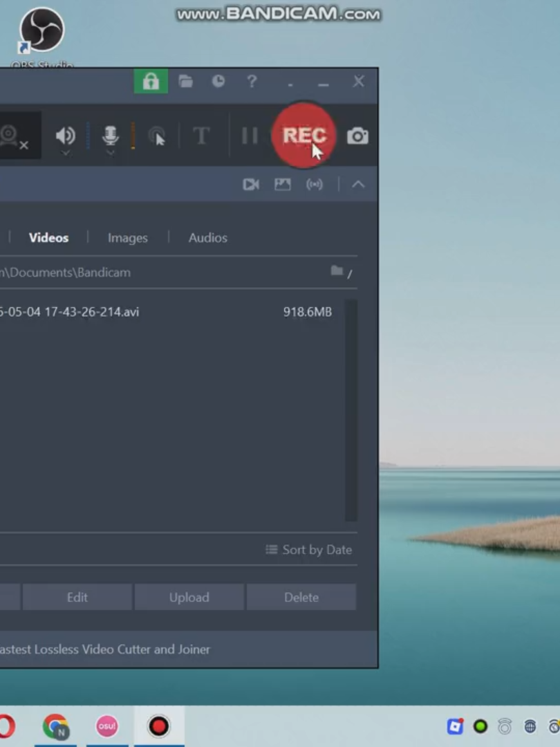Click the video list vertical scrollbar
The image size is (560, 747).
[351, 409]
